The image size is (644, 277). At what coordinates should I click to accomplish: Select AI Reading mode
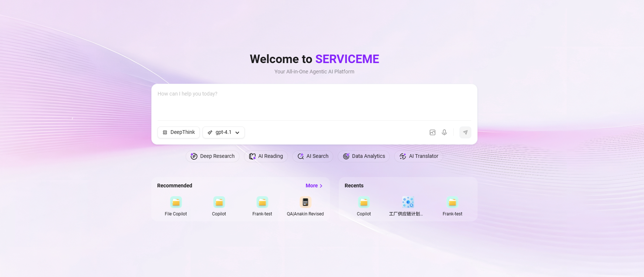tap(266, 156)
